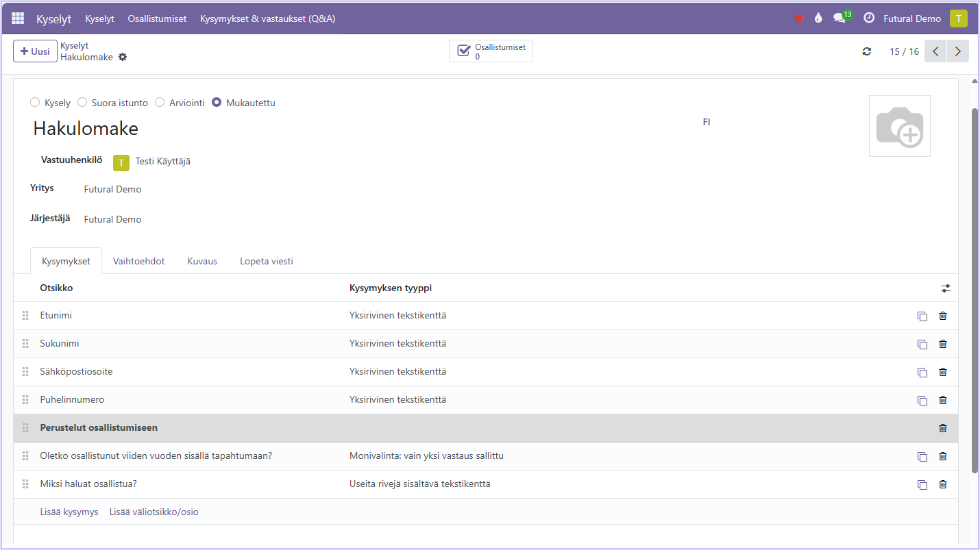Switch to the Vaihtoehdot tab
The image size is (980, 550).
138,261
